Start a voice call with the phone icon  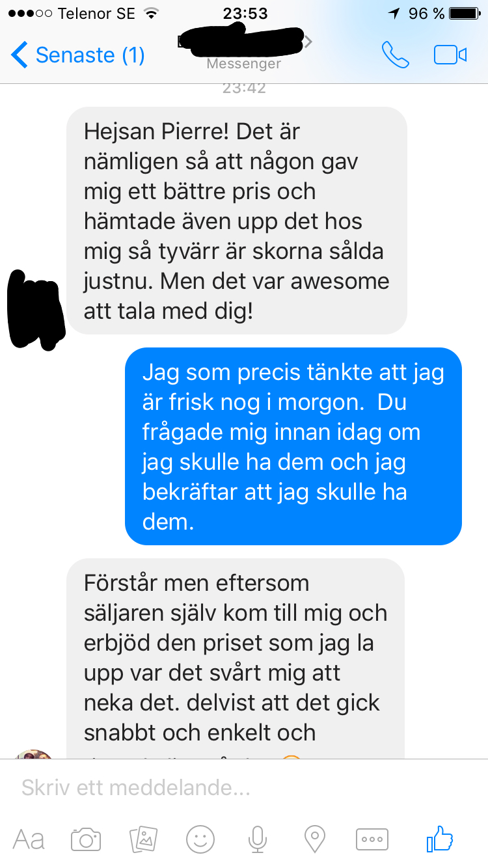(x=395, y=55)
